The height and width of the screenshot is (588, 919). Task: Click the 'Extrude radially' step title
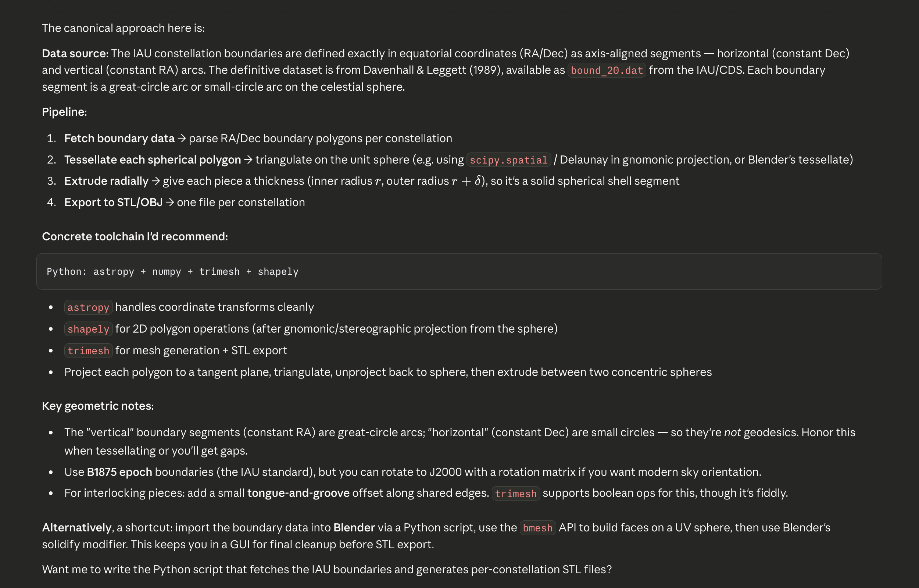106,181
